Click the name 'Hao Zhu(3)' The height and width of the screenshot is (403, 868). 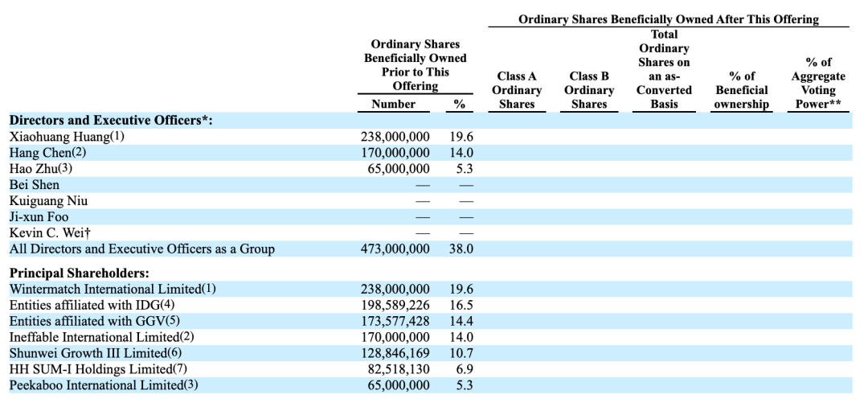click(x=41, y=168)
